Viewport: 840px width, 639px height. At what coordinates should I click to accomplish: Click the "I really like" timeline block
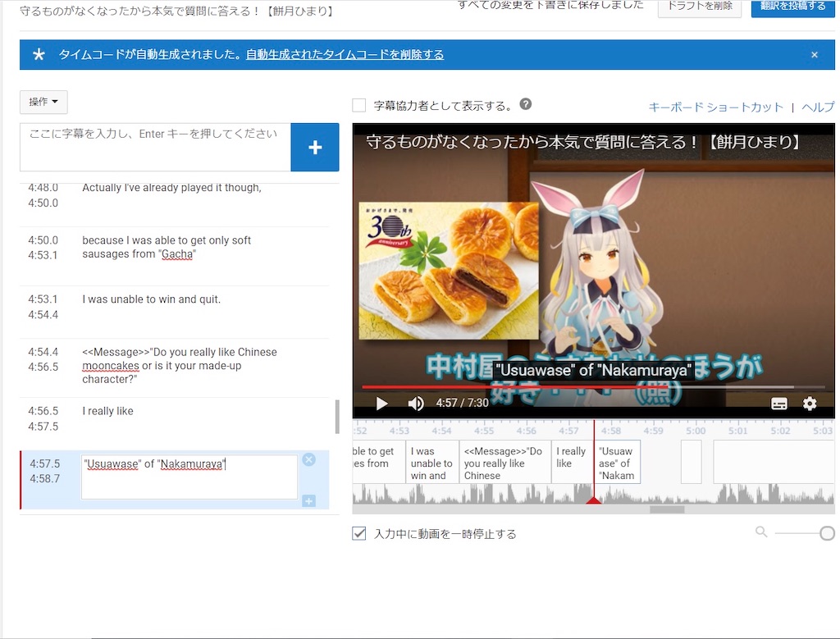(x=573, y=462)
